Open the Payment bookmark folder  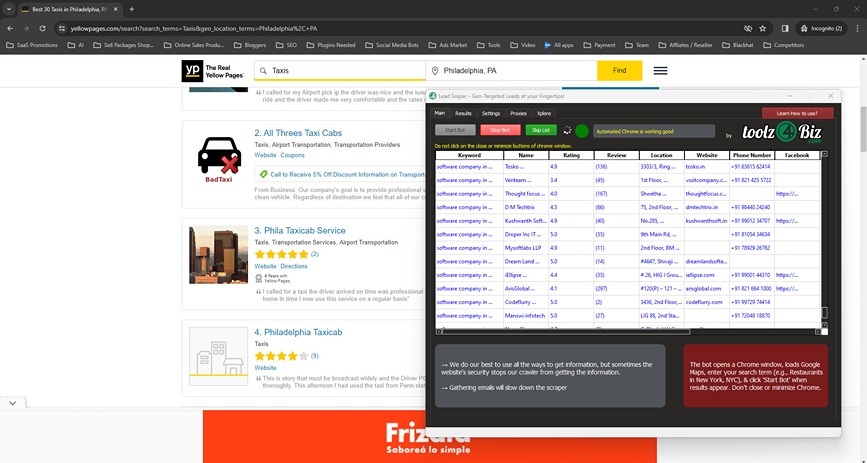click(x=599, y=45)
